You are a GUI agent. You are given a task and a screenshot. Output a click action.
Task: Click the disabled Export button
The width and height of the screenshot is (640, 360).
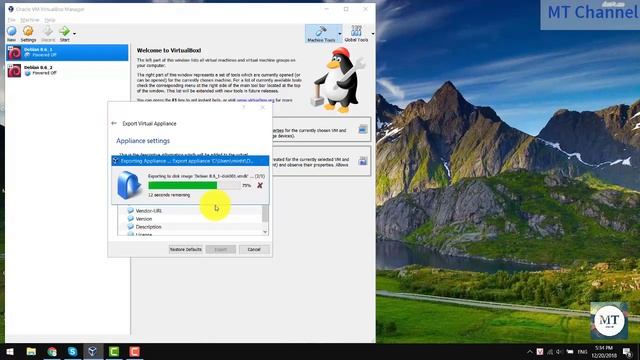click(220, 249)
